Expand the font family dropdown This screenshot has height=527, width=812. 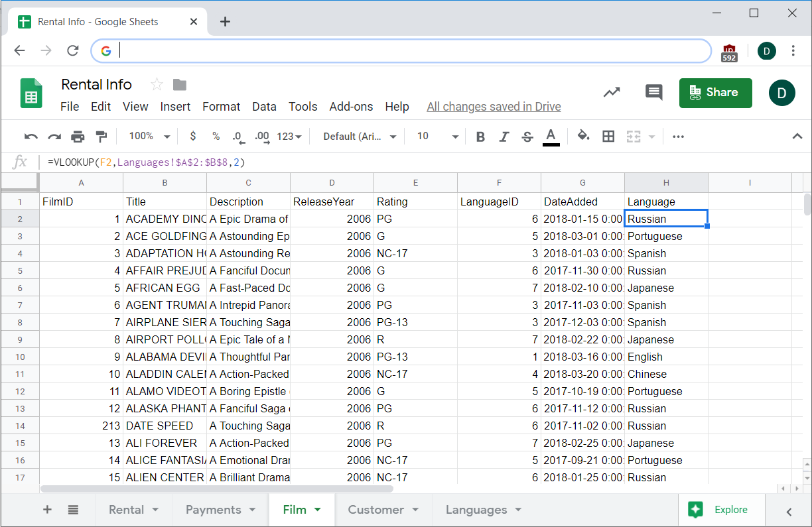tap(360, 137)
